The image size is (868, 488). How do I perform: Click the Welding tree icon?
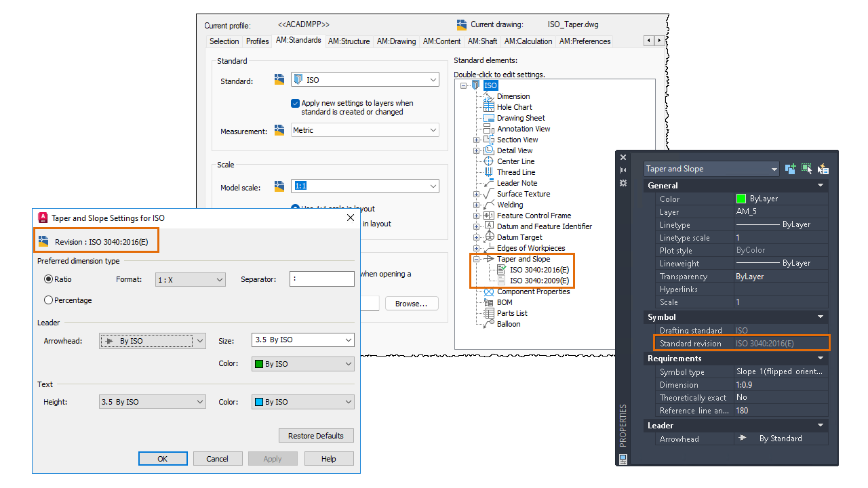[488, 205]
